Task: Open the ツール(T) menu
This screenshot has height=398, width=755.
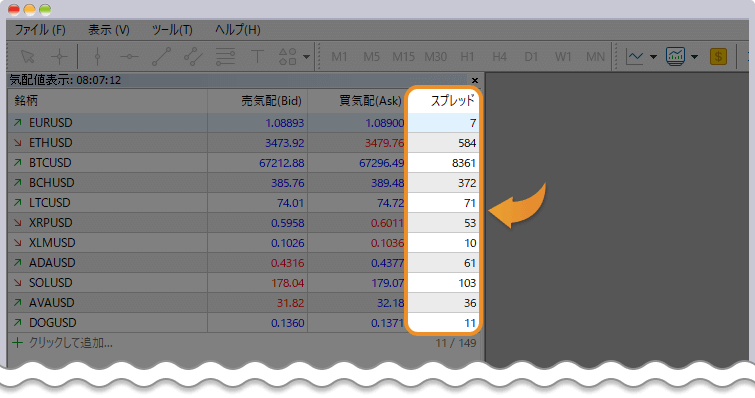Action: pos(172,30)
